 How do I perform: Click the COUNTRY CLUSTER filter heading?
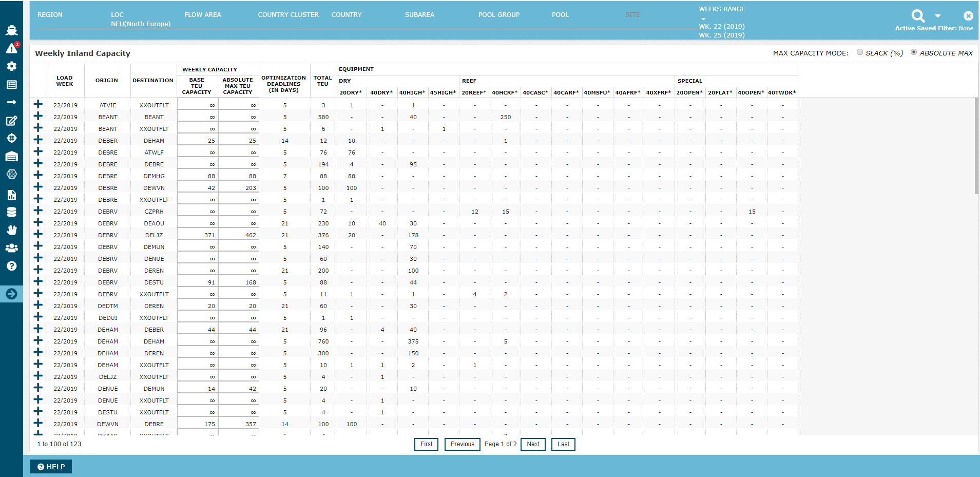tap(288, 15)
